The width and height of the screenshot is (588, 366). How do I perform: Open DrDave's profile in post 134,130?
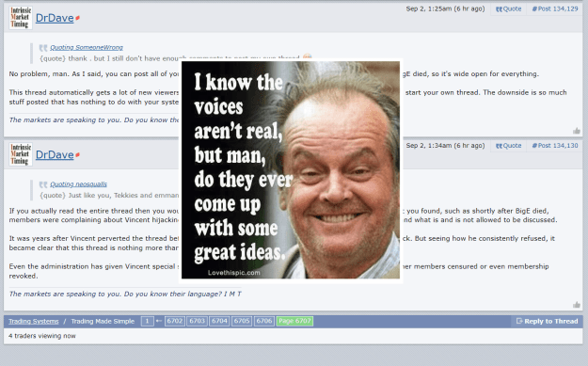point(55,155)
